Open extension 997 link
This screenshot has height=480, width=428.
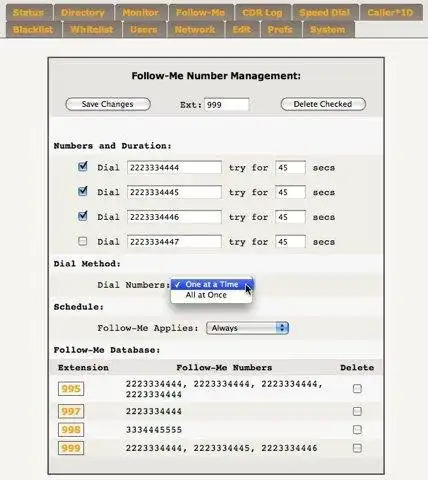[x=71, y=411]
